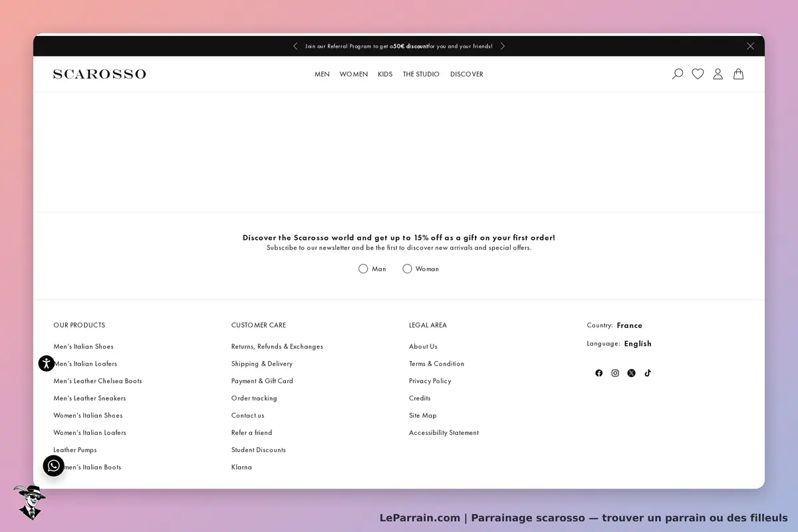Open Leather Pumps link
798x532 pixels.
(75, 450)
